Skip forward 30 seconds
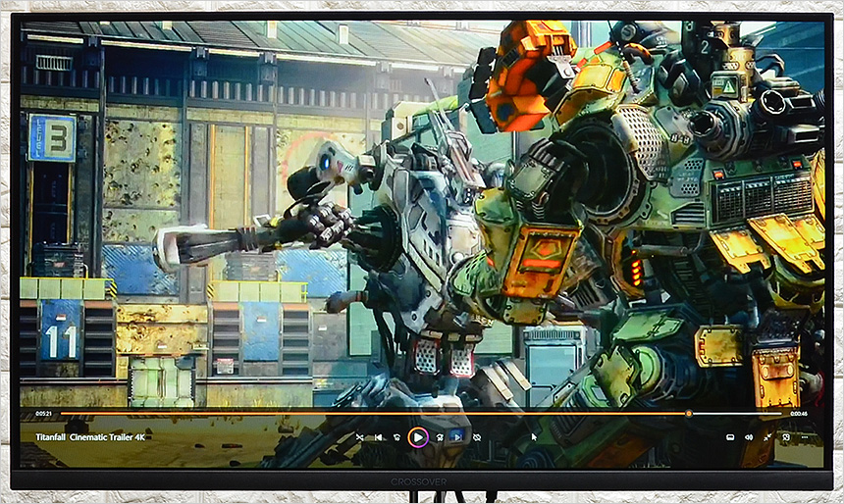This screenshot has height=504, width=844. click(440, 437)
